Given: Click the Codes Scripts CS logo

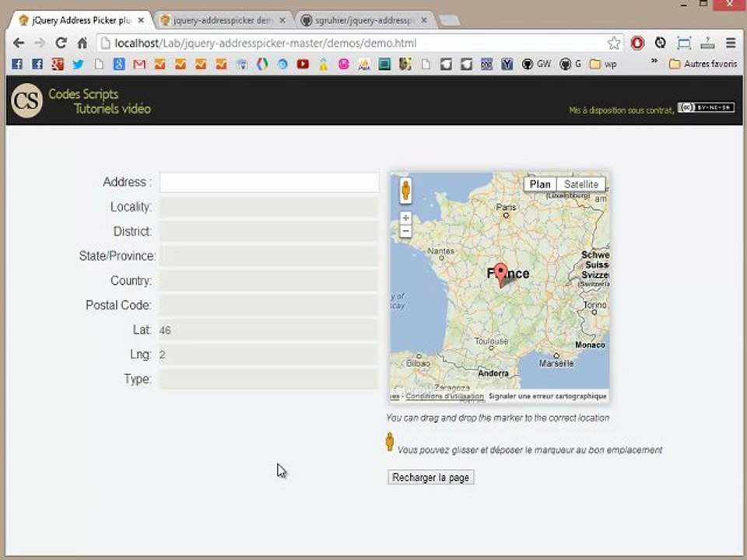Looking at the screenshot, I should click(26, 100).
